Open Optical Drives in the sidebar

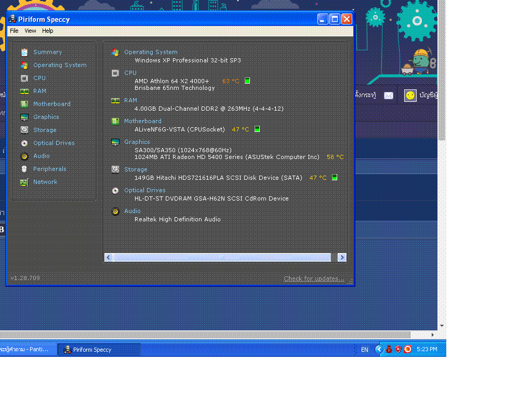coord(54,143)
